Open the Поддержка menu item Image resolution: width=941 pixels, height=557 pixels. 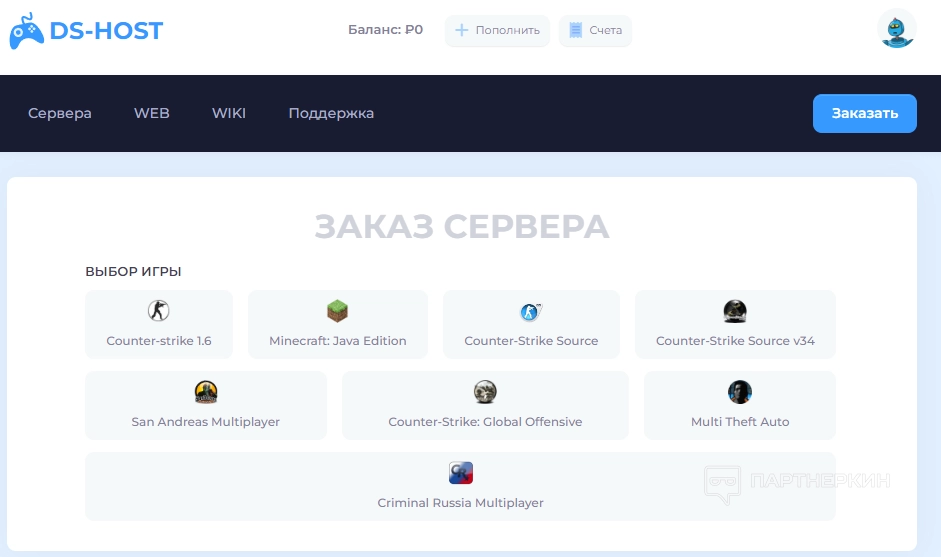tap(331, 113)
